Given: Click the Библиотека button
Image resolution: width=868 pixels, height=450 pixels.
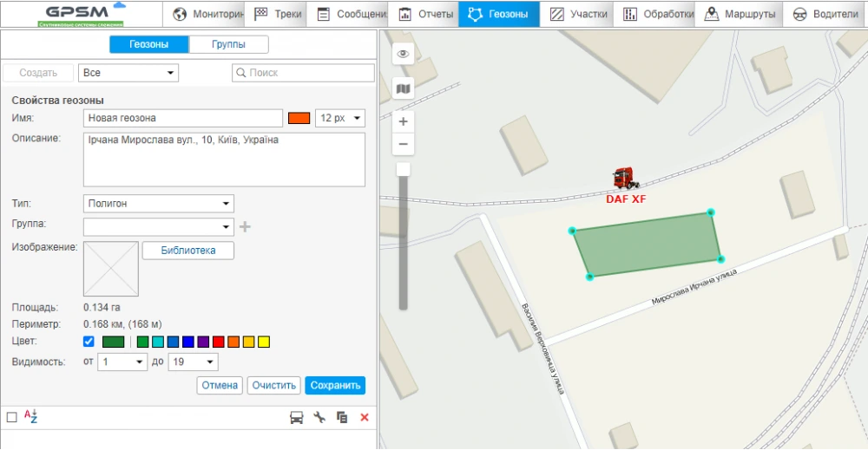Looking at the screenshot, I should click(x=187, y=251).
